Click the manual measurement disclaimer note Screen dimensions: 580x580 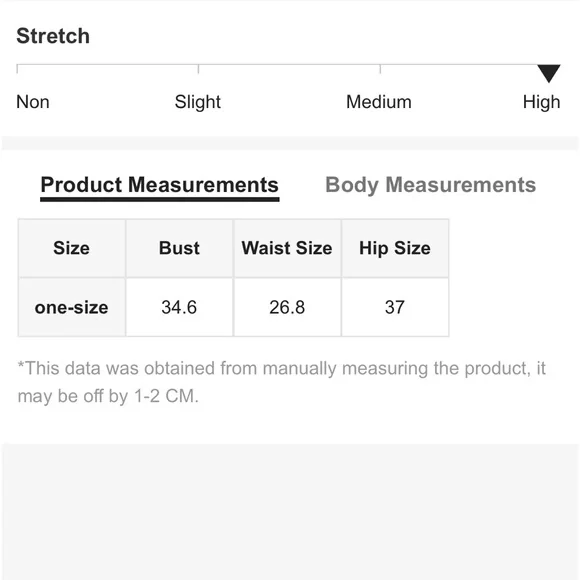[281, 382]
